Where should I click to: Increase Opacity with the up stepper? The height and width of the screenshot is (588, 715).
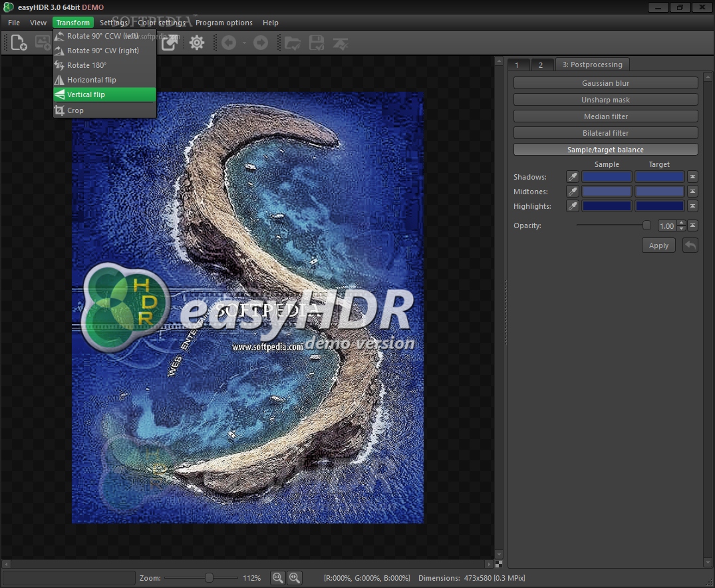click(x=681, y=223)
